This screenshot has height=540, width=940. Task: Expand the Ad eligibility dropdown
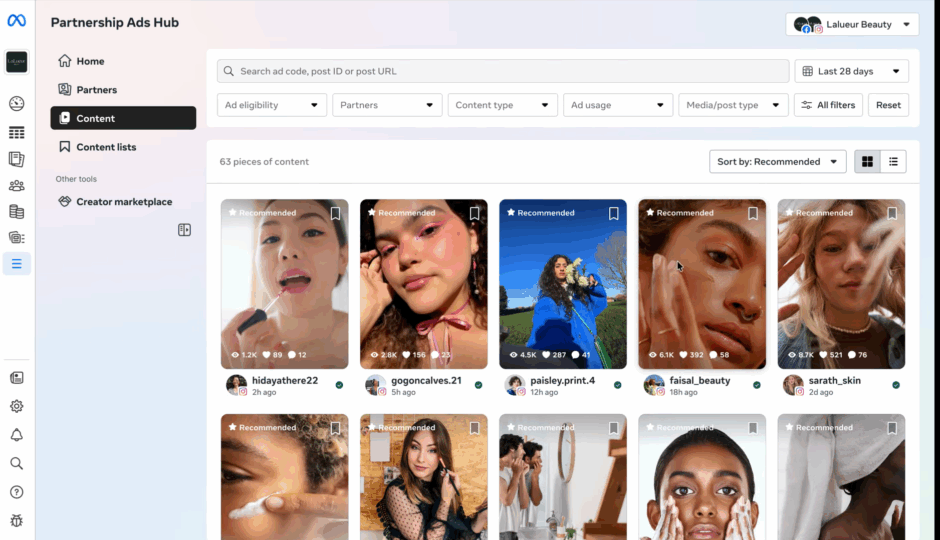point(272,105)
